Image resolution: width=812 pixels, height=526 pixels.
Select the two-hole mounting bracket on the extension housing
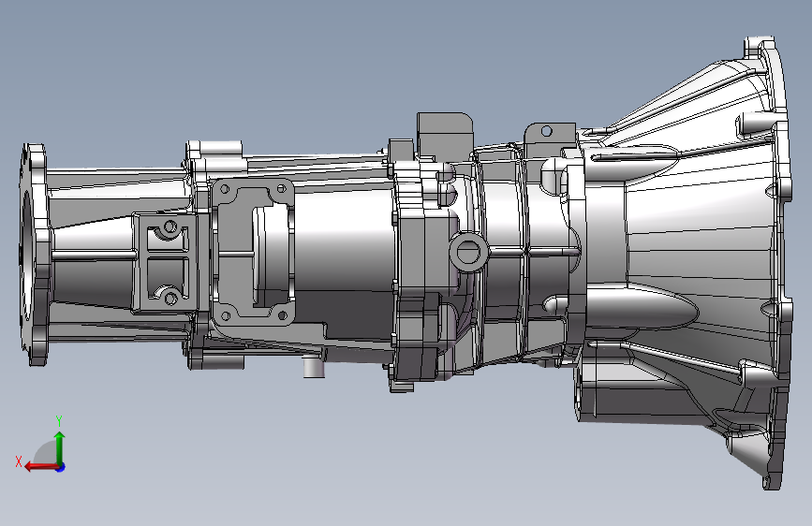165,263
